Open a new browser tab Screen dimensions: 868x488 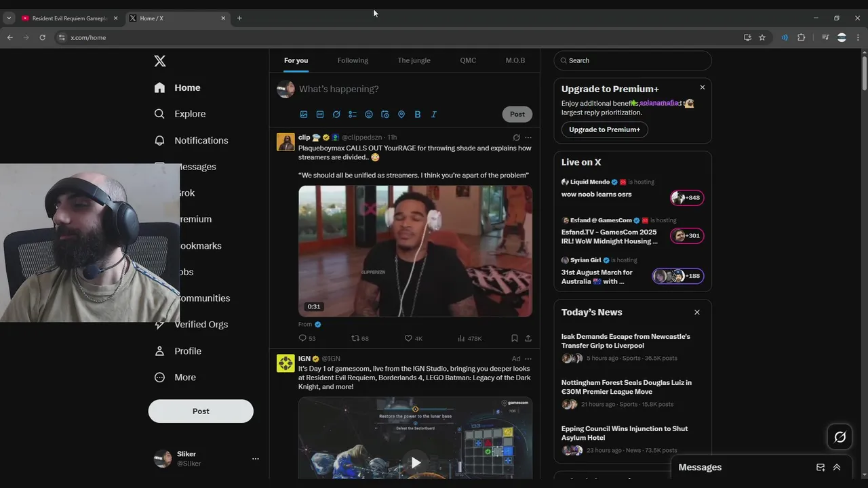pyautogui.click(x=239, y=18)
